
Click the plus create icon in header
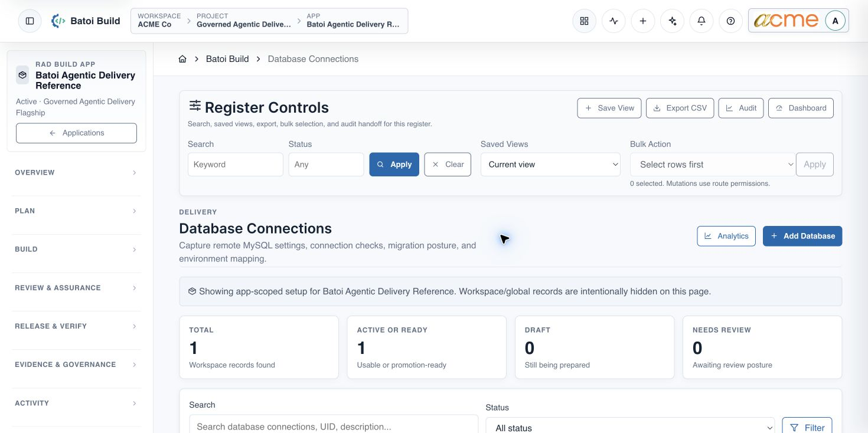(x=643, y=21)
